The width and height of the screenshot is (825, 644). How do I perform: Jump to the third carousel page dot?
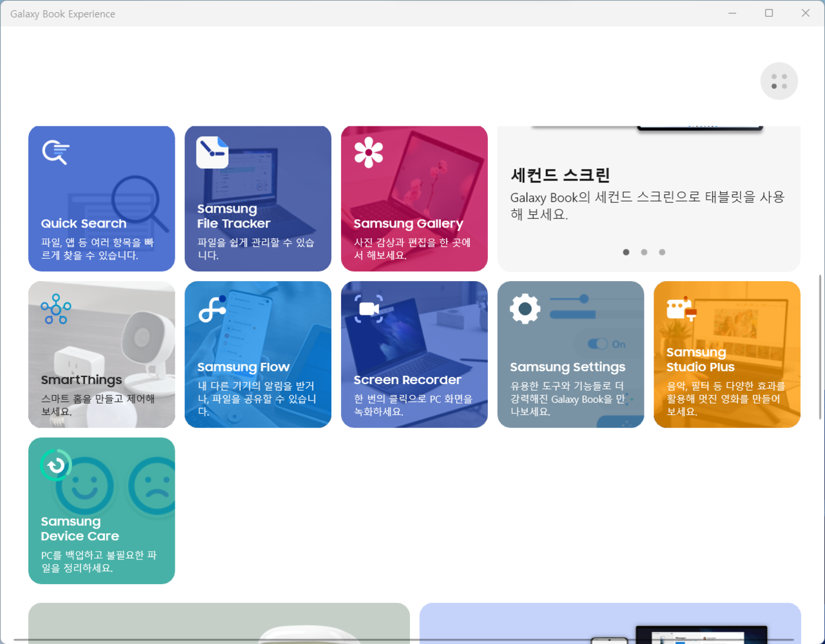point(662,252)
